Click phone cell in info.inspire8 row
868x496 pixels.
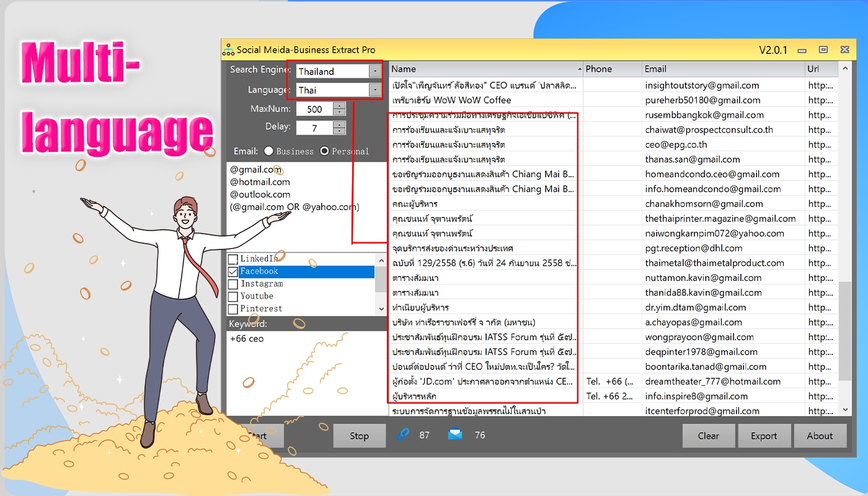613,397
